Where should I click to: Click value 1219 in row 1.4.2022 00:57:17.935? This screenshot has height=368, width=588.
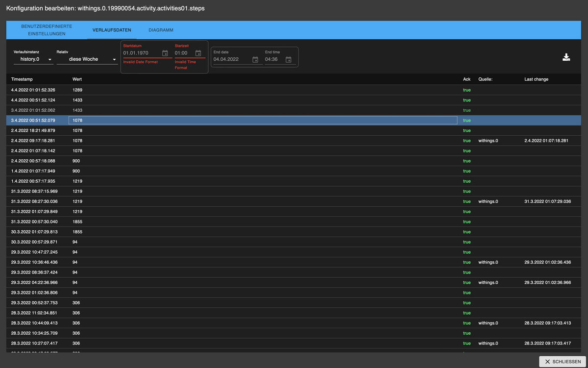coord(77,181)
